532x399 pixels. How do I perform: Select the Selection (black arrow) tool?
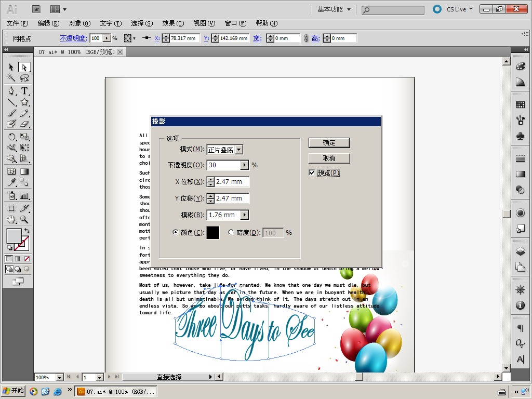pyautogui.click(x=11, y=67)
